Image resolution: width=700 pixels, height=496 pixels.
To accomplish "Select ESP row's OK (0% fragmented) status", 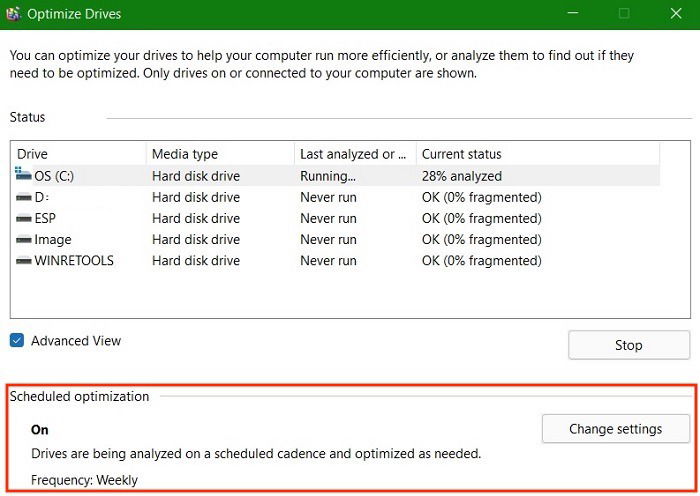I will [481, 218].
